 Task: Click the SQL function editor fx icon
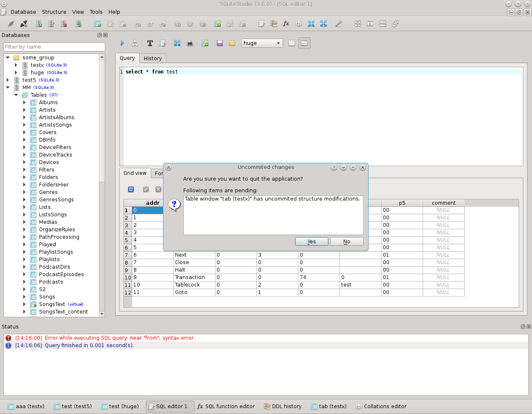coord(286,24)
